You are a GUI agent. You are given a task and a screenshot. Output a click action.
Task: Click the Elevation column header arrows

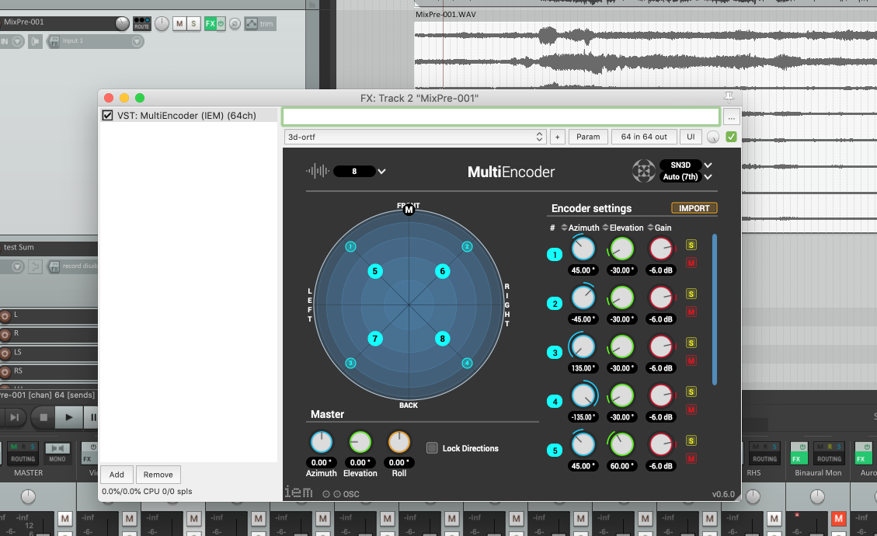[x=606, y=228]
